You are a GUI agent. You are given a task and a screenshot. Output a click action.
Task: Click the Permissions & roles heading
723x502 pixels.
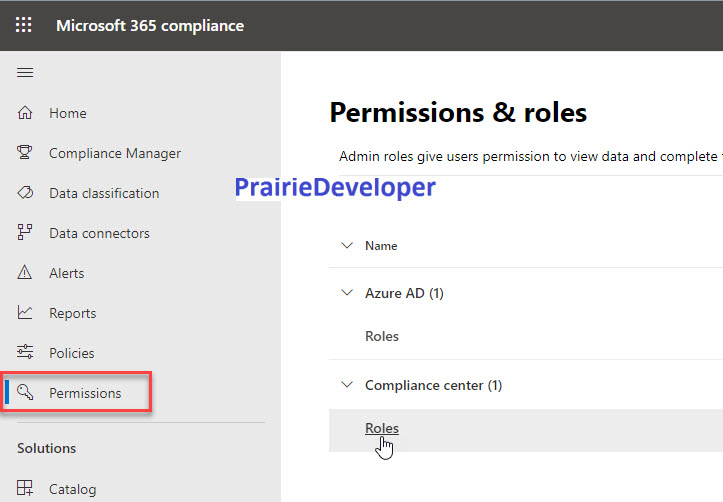coord(458,112)
